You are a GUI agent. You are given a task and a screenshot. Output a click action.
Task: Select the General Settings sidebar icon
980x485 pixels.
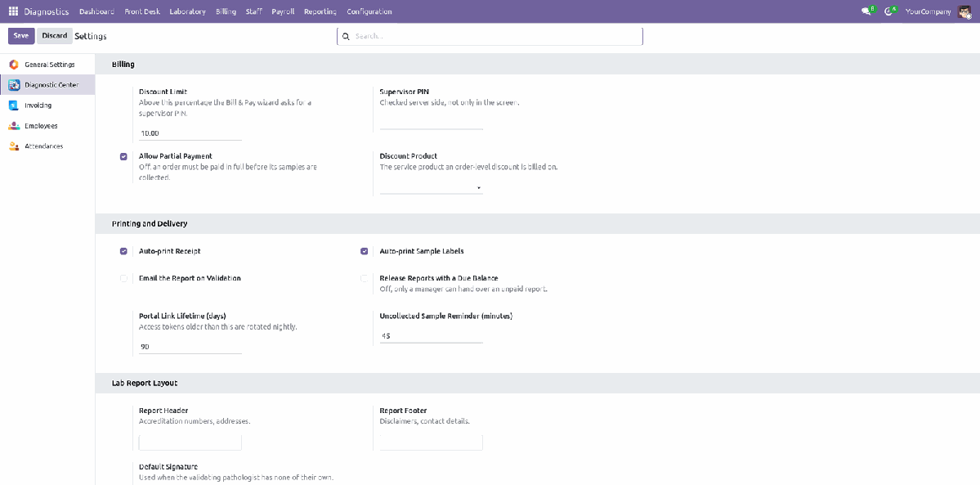pos(14,65)
